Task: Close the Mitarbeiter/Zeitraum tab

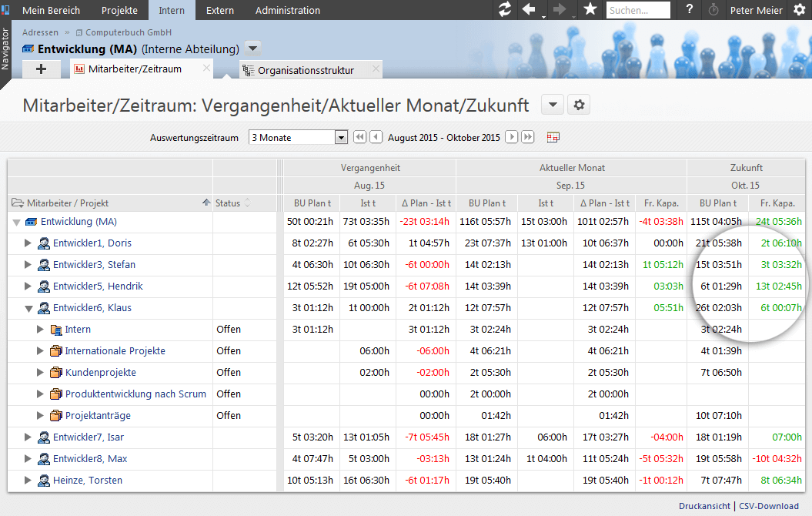Action: [206, 68]
